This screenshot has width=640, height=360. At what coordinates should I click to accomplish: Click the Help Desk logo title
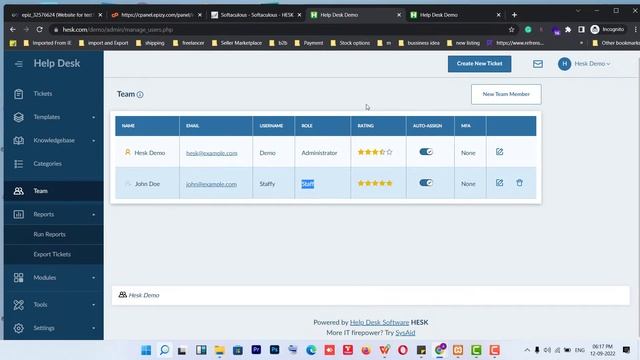point(57,63)
